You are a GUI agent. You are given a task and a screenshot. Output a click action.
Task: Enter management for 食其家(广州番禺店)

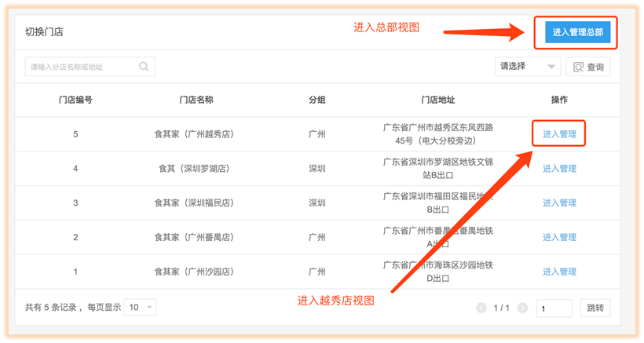pyautogui.click(x=559, y=237)
